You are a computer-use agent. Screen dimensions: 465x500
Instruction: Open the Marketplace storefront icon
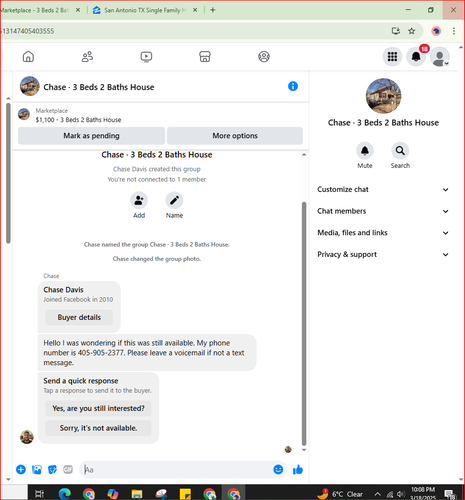pyautogui.click(x=205, y=57)
